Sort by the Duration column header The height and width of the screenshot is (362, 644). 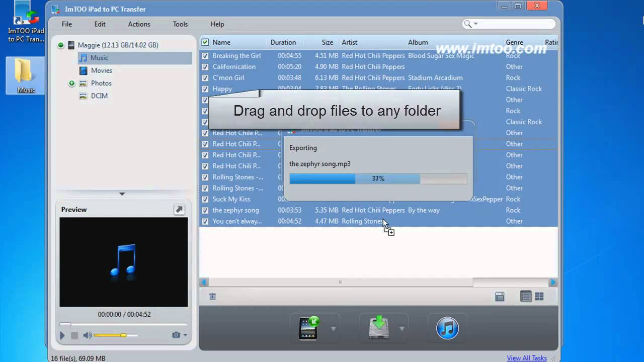pyautogui.click(x=283, y=42)
